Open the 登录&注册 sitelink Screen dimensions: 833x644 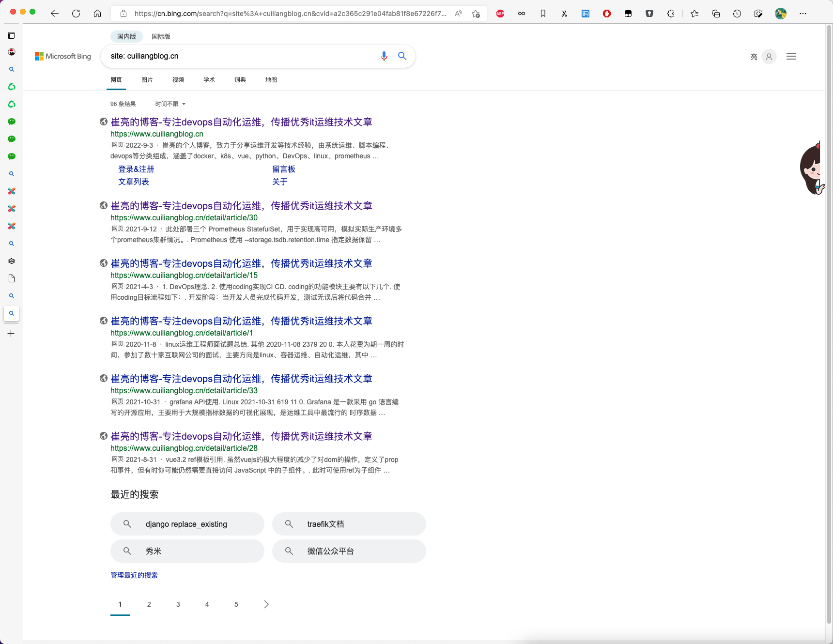click(136, 169)
